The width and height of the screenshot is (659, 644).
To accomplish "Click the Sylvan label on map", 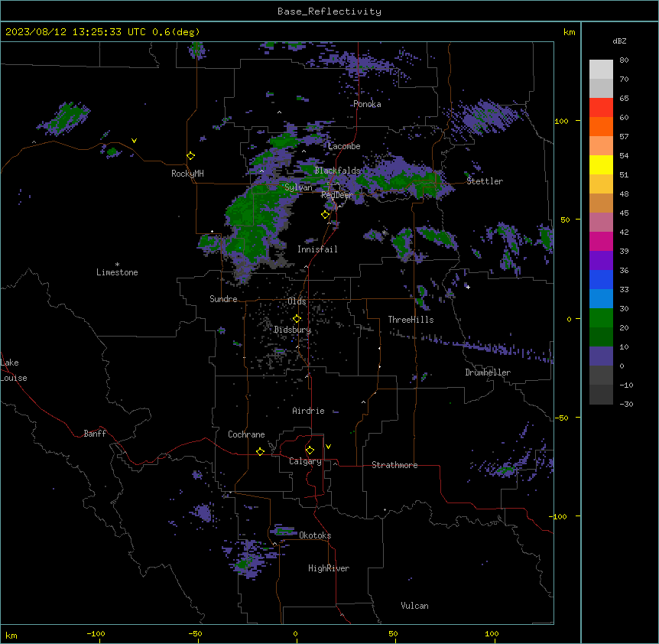I will click(298, 187).
